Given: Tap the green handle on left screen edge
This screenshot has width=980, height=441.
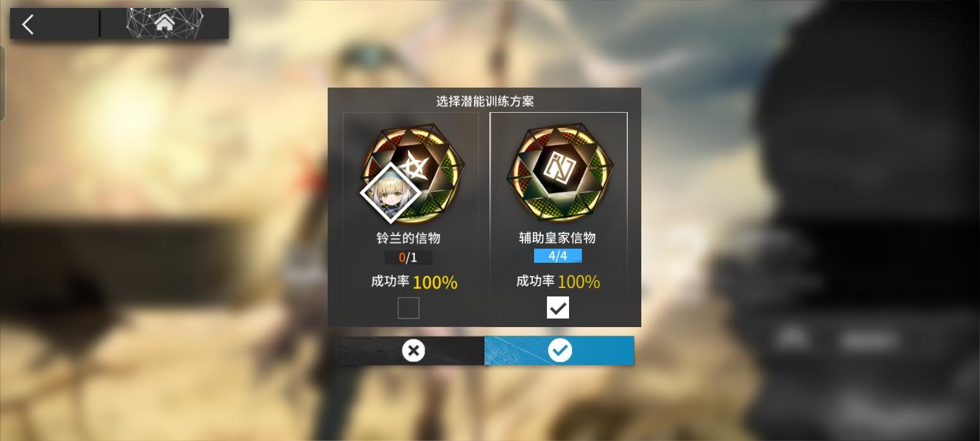Looking at the screenshot, I should tap(2, 83).
